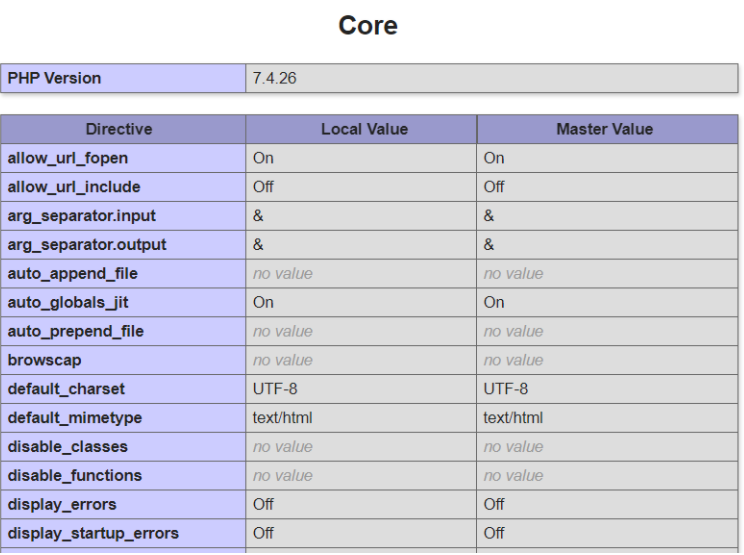Click the arg_separator.output directive name
The width and height of the screenshot is (744, 555).
point(87,245)
